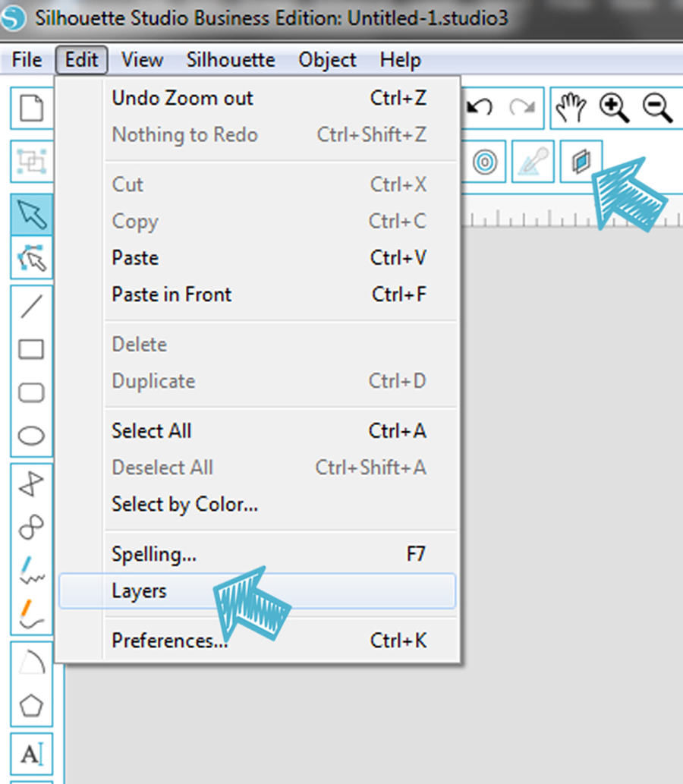Choose Layers from the Edit menu
This screenshot has height=784, width=683.
coord(257,591)
